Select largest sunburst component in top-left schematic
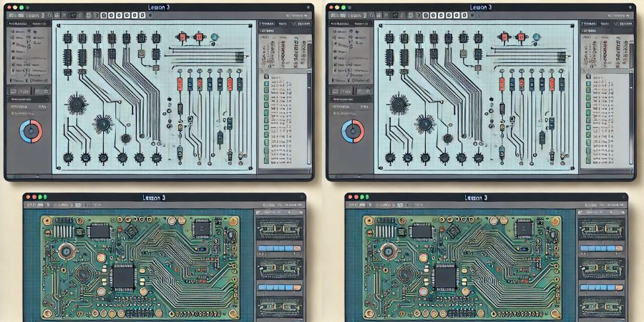The image size is (644, 322). coord(77,104)
